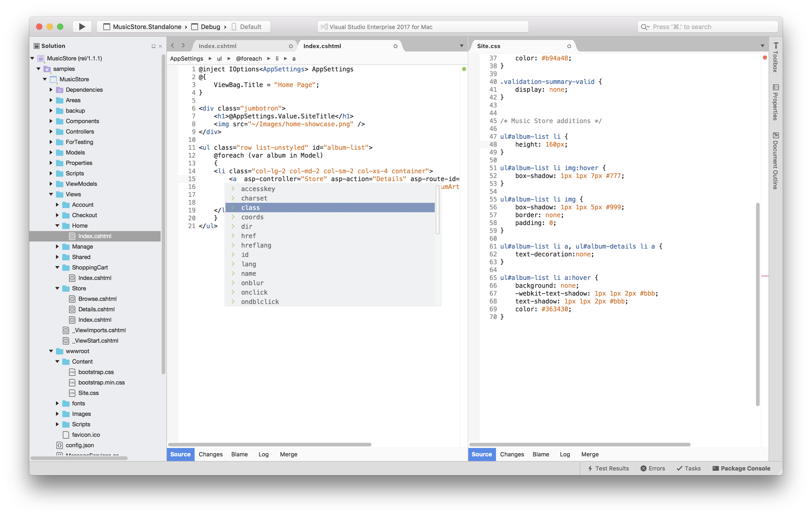Image resolution: width=812 pixels, height=517 pixels.
Task: Toggle the Index.cshtml tab dirty indicator
Action: coord(397,46)
